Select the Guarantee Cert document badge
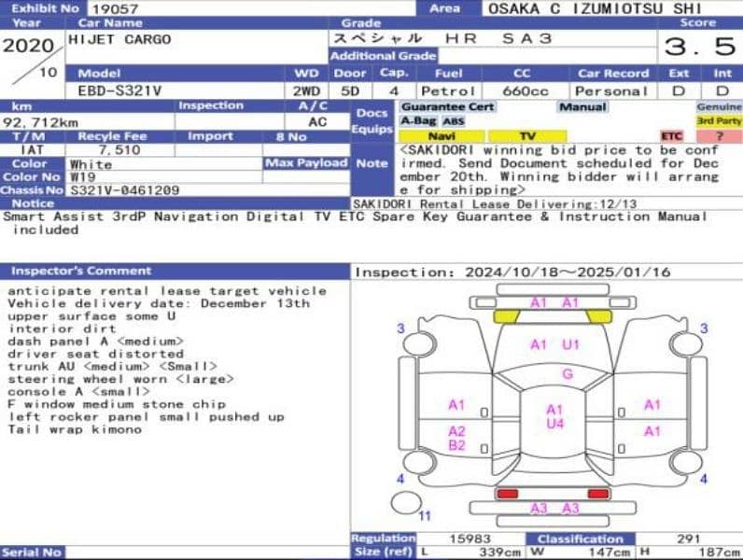This screenshot has width=743, height=560. [x=448, y=107]
